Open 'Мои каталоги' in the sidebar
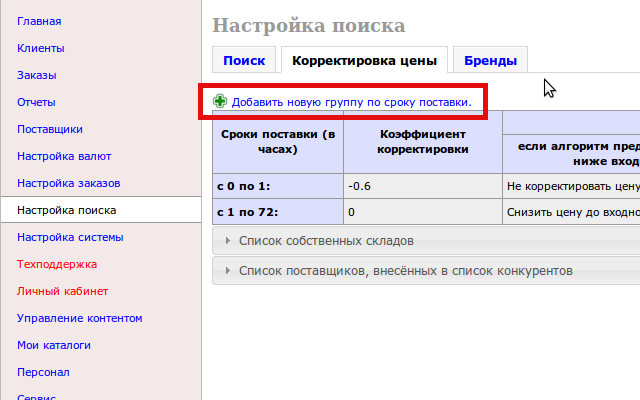The image size is (640, 400). [x=54, y=345]
